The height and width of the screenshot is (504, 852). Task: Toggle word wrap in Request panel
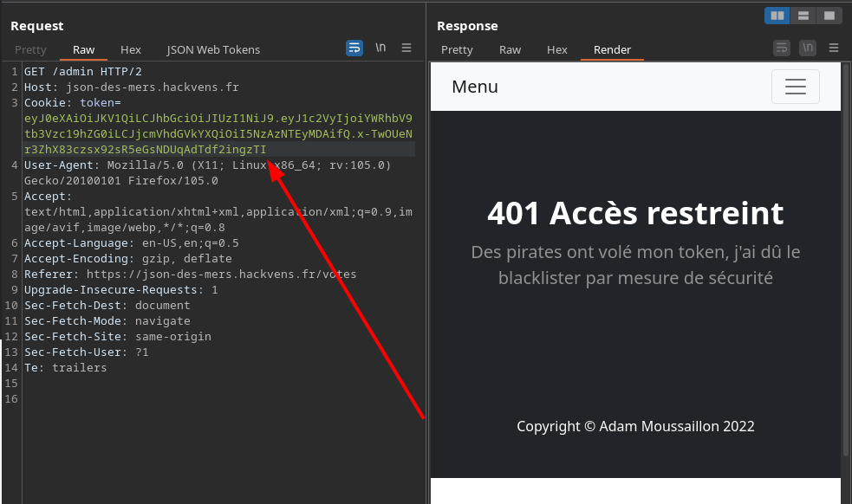click(354, 48)
